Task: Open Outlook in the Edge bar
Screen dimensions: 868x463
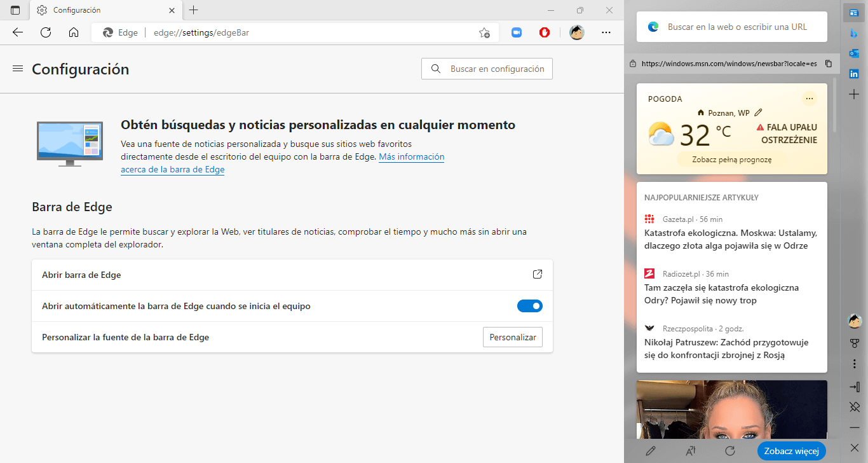Action: click(854, 53)
